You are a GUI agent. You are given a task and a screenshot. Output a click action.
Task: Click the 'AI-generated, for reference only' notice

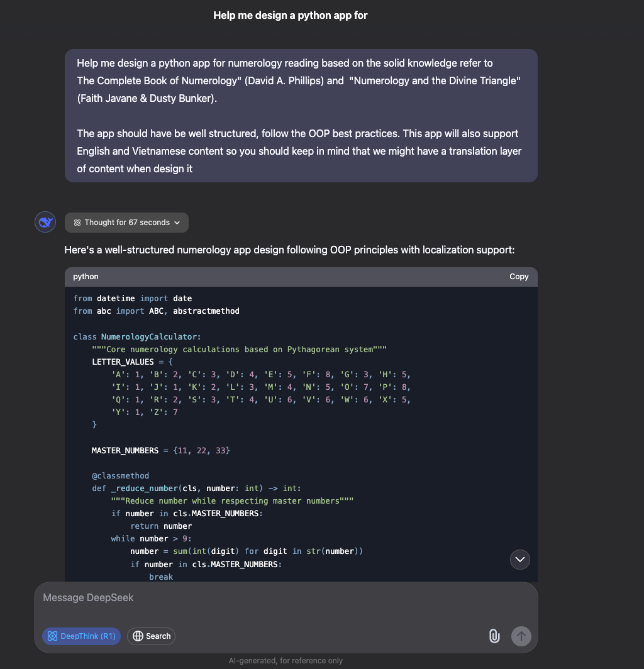tap(286, 661)
